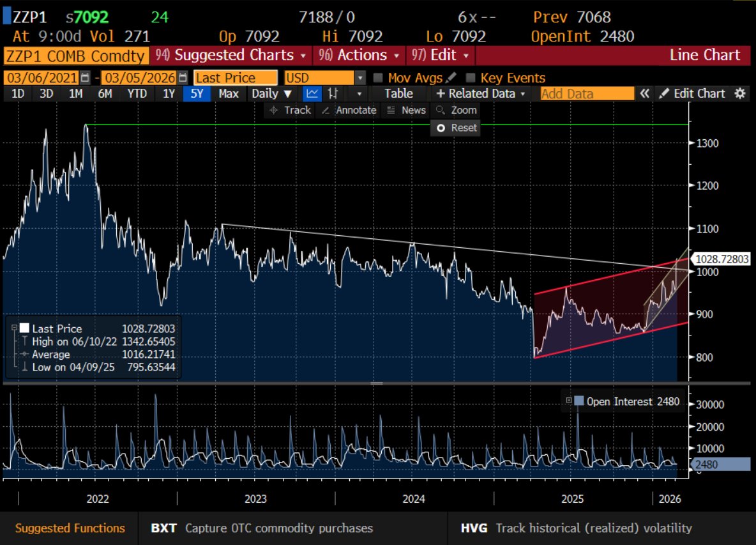Click the end date field 03/05/2026

tap(140, 78)
